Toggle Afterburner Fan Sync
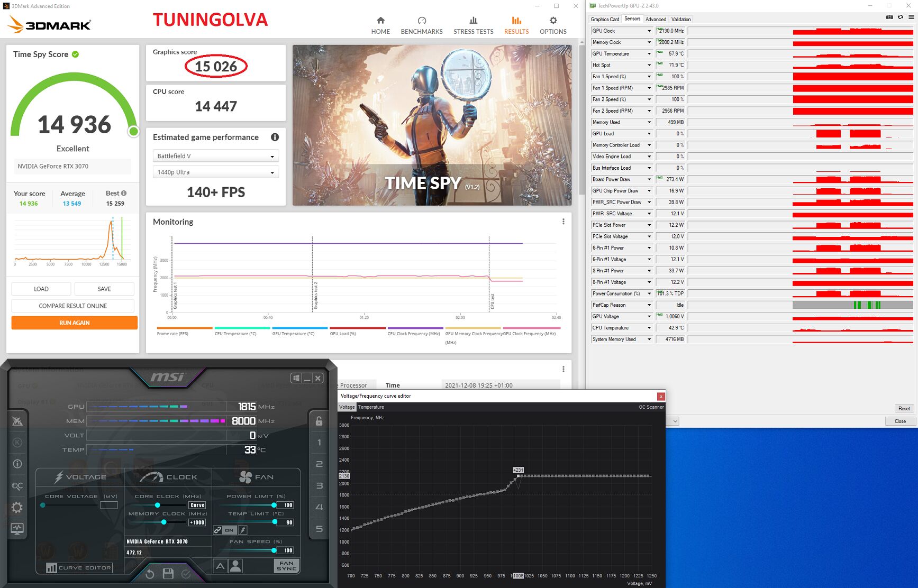Viewport: 918px width, 588px height. 286,566
